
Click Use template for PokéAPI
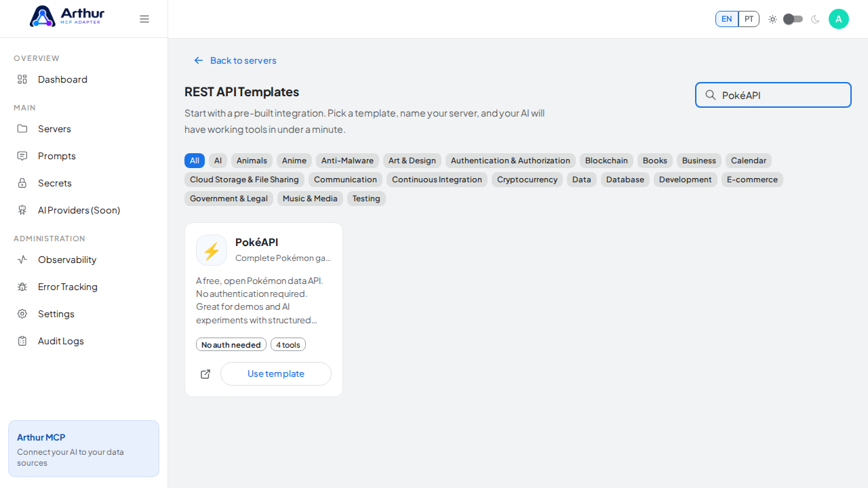pyautogui.click(x=276, y=374)
